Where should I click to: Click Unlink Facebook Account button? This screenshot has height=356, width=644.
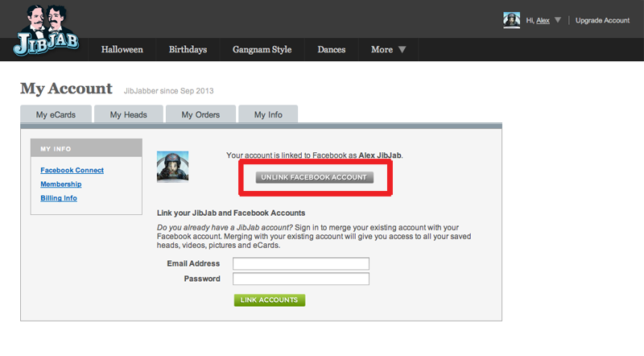[x=314, y=177]
